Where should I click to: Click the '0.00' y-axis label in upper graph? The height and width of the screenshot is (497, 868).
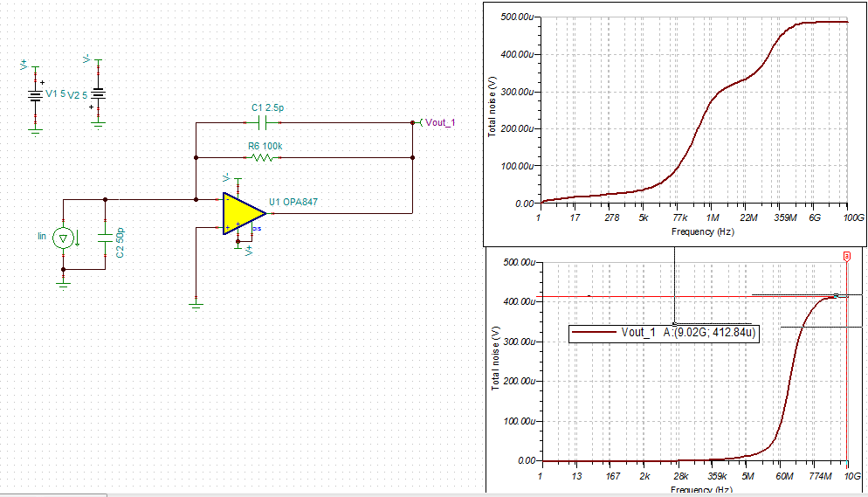pyautogui.click(x=524, y=204)
